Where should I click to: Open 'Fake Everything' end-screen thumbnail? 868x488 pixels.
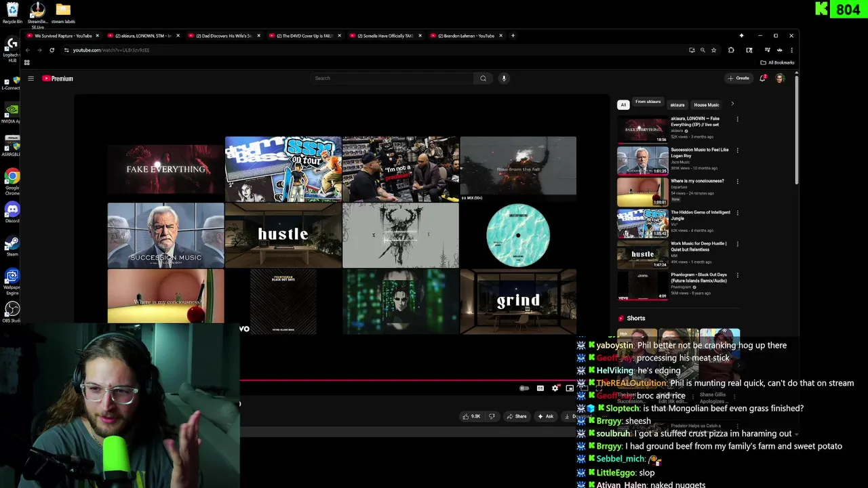click(165, 169)
